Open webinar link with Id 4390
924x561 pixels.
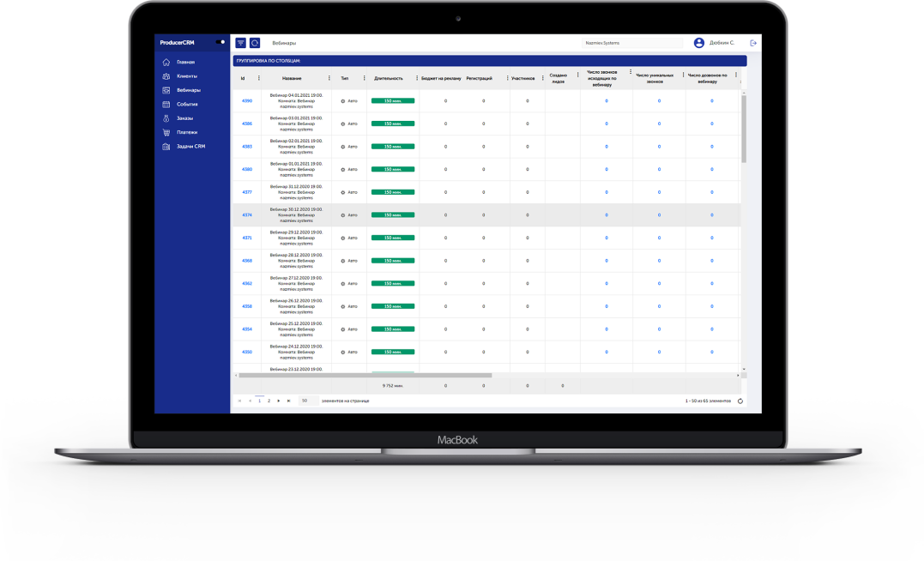247,101
